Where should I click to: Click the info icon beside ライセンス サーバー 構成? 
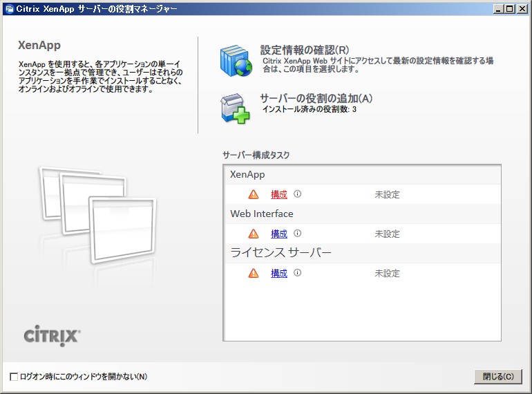pos(298,273)
